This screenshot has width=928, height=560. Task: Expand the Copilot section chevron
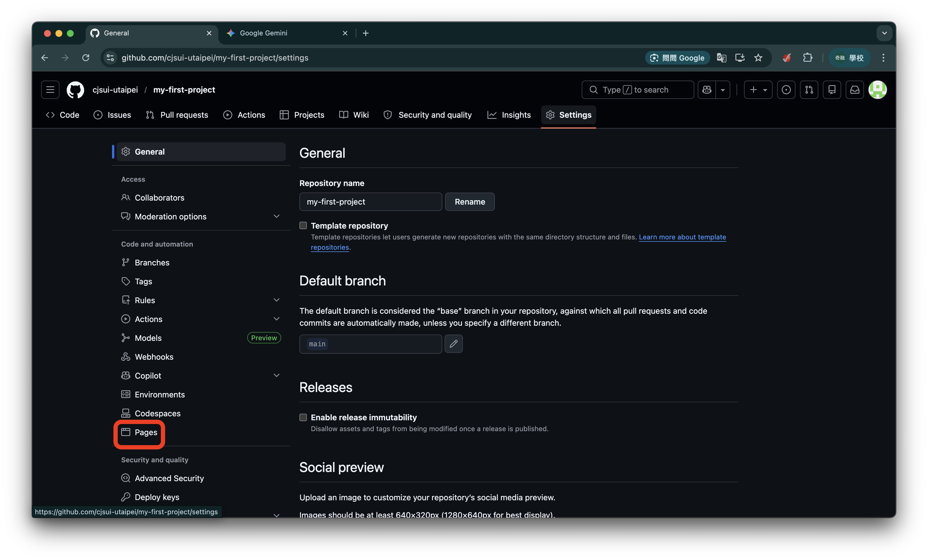point(277,375)
